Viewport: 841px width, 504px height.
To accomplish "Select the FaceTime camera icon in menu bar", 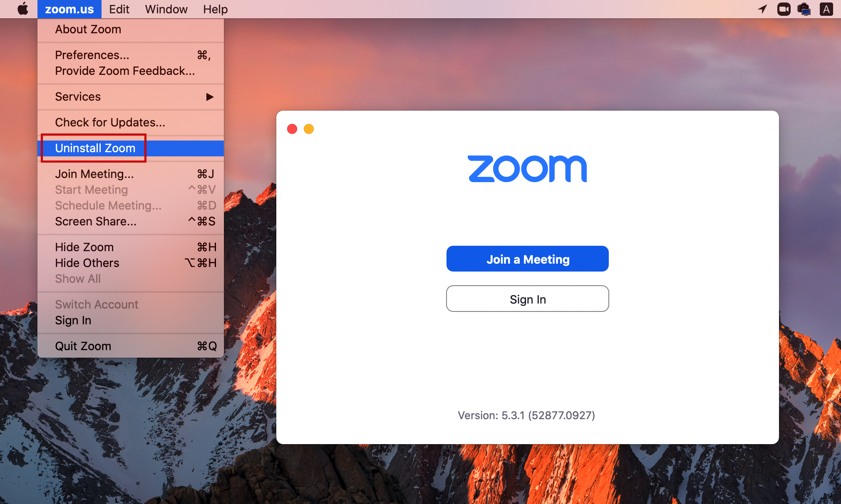I will [784, 9].
